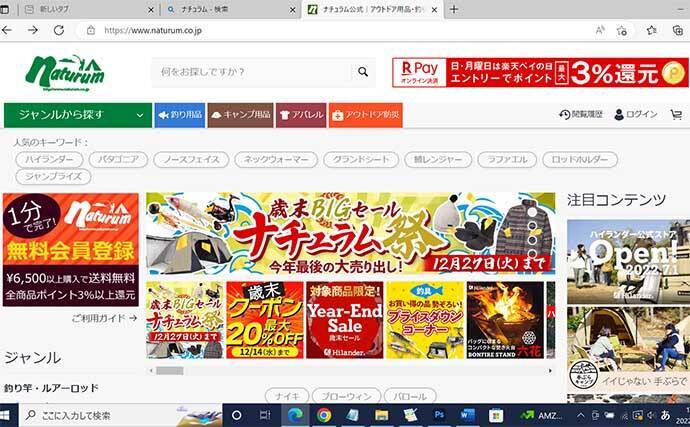The image size is (690, 427).
Task: Click the volume speaker icon in tray
Action: pyautogui.click(x=650, y=415)
